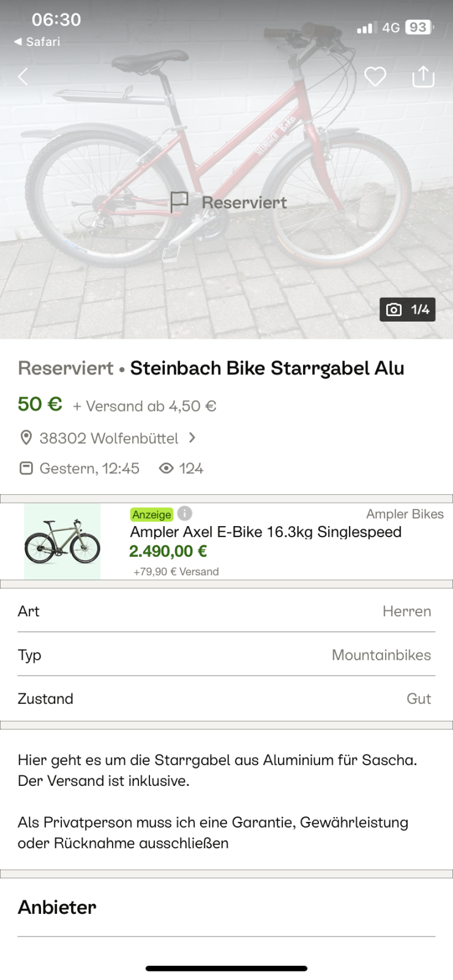Viewport: 453px width, 980px height.
Task: Open the Ampler Bikes advertiser link
Action: click(x=405, y=514)
